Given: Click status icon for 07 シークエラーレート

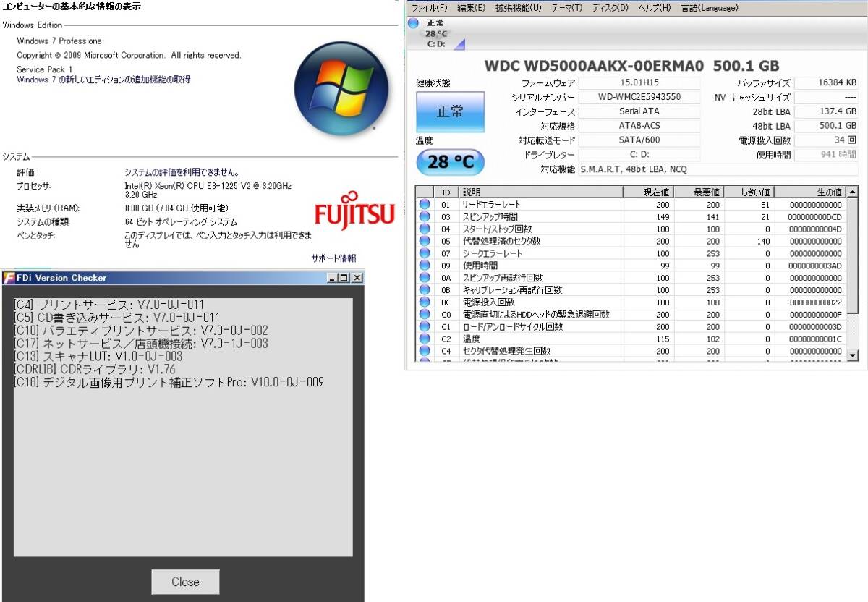Looking at the screenshot, I should coord(425,254).
